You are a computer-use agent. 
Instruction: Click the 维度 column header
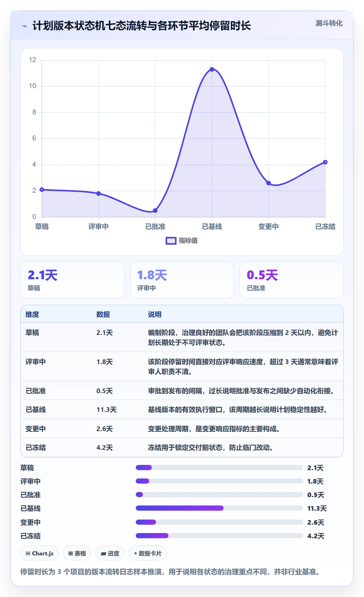click(x=32, y=314)
